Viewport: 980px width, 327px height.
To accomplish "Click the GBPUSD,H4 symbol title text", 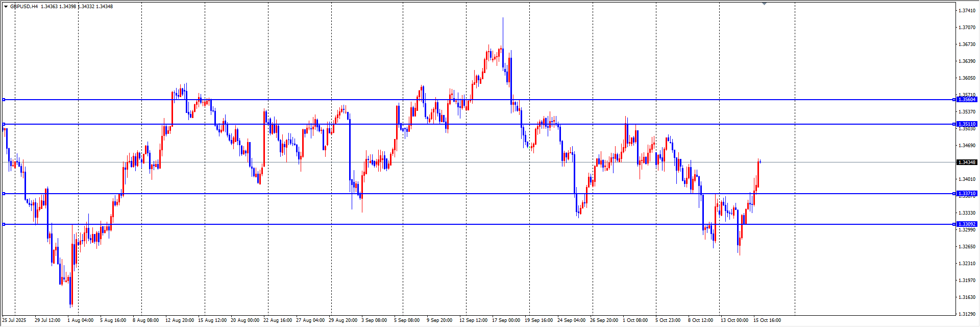I will point(24,7).
